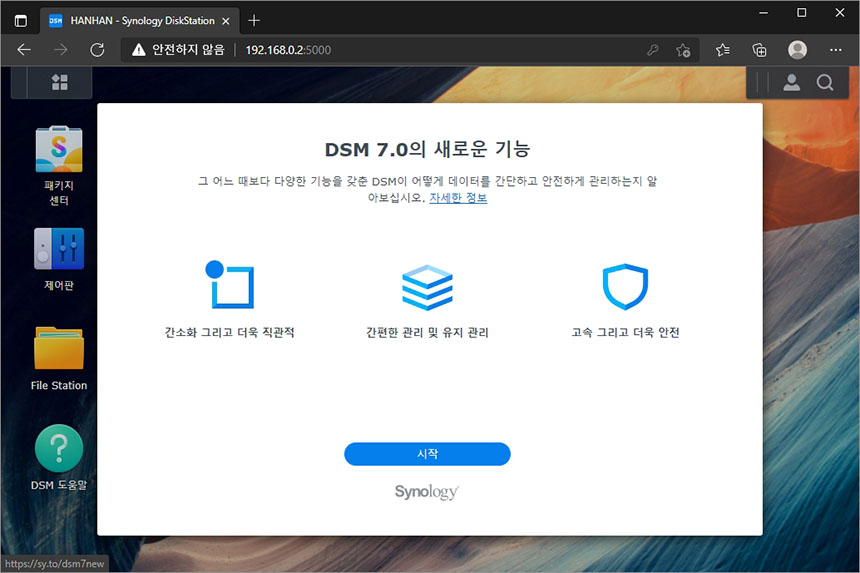Image resolution: width=860 pixels, height=573 pixels.
Task: Launch File Station desktop icon
Action: point(59,348)
